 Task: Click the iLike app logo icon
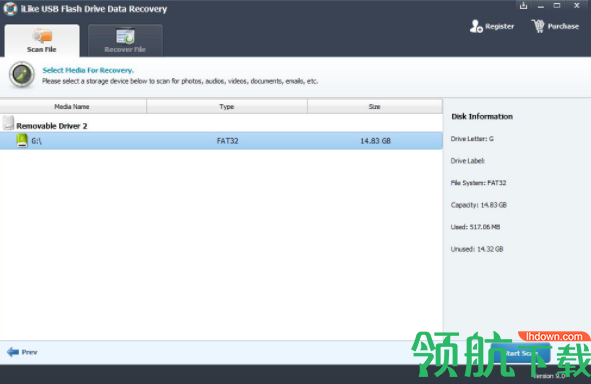tap(10, 9)
